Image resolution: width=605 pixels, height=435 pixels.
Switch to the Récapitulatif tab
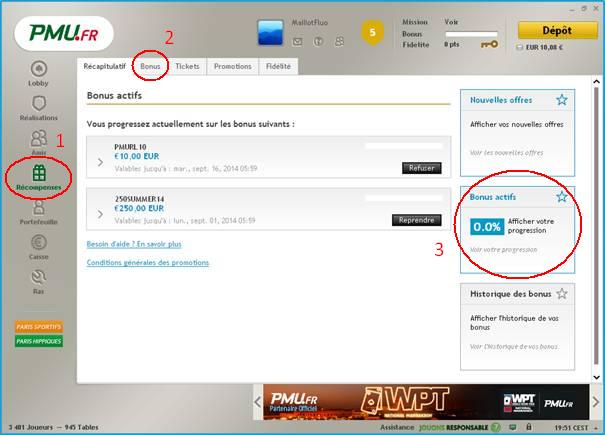[104, 66]
